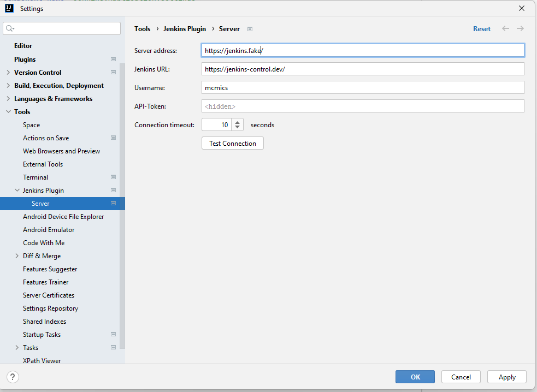Open Features Trainer settings
The height and width of the screenshot is (392, 537).
(45, 282)
